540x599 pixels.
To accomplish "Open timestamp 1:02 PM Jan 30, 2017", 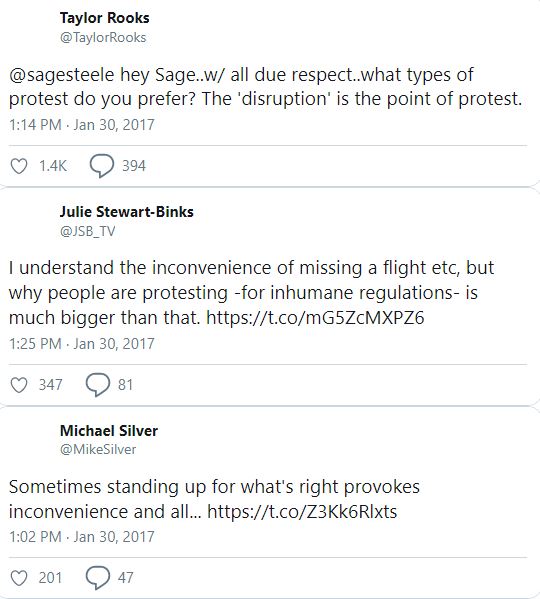I will 82,537.
